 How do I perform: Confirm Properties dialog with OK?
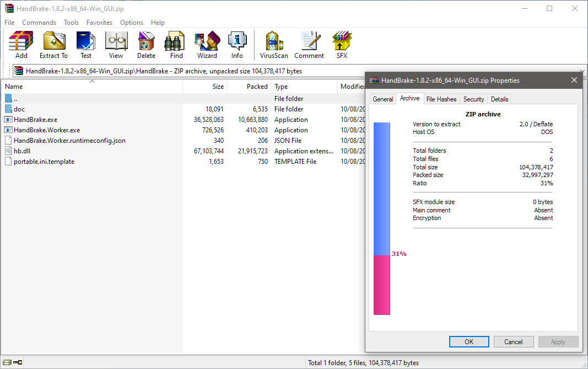(469, 341)
